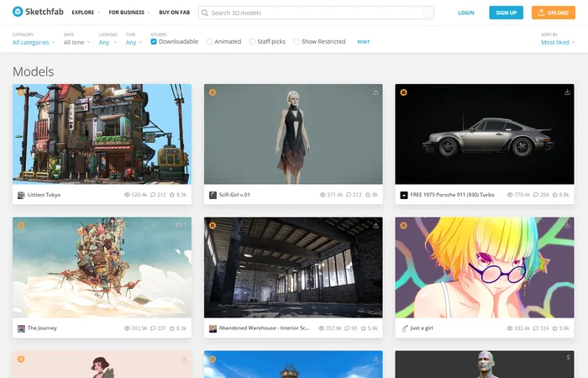The image size is (588, 378).
Task: Open The Journey title link
Action: point(42,328)
